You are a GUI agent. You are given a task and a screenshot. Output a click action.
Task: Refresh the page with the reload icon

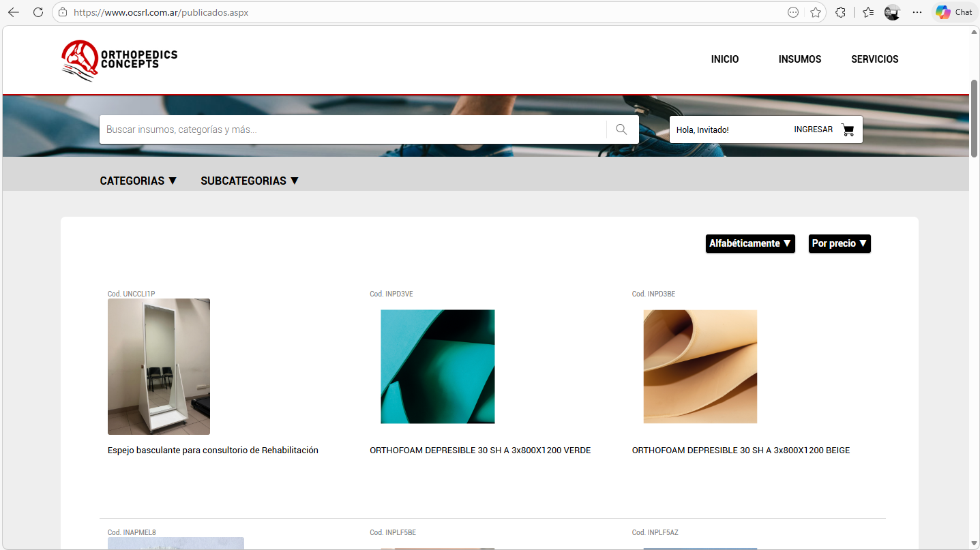pyautogui.click(x=38, y=12)
